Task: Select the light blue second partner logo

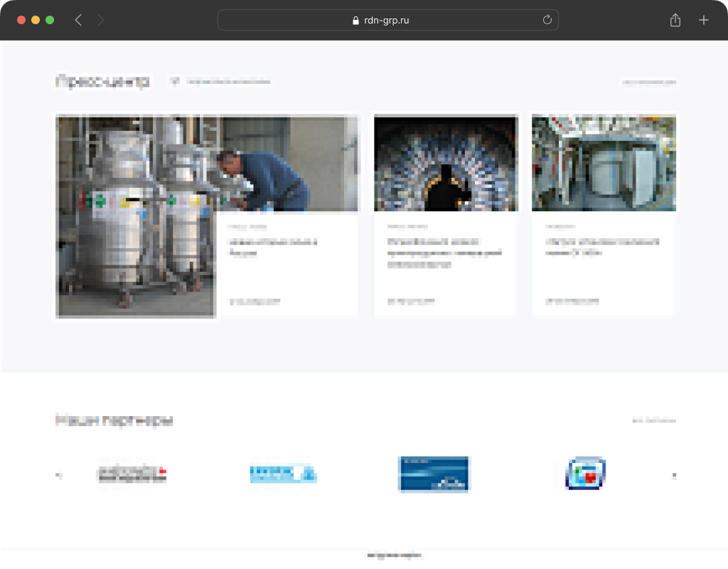Action: 283,474
